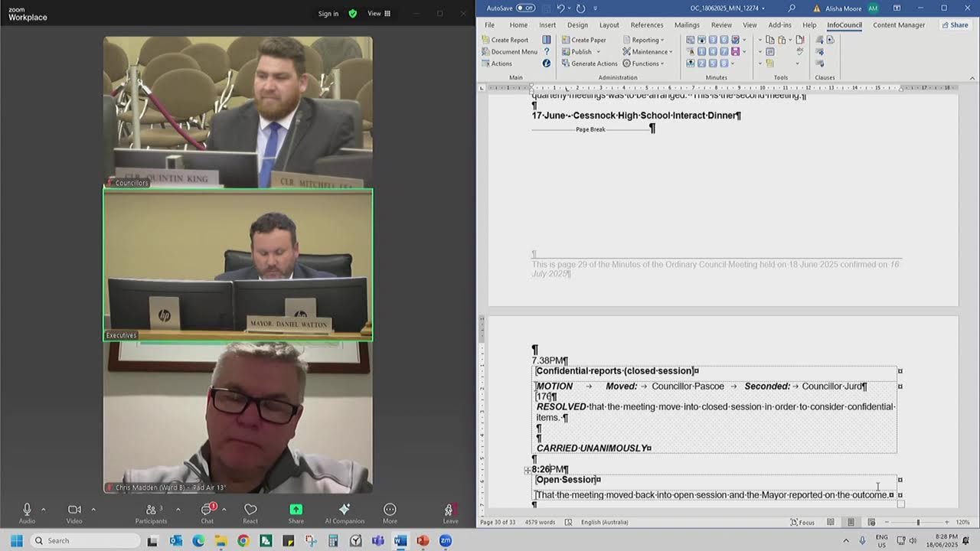Toggle AutoSave switch in Word
Viewport: 980px width, 551px height.
point(525,8)
